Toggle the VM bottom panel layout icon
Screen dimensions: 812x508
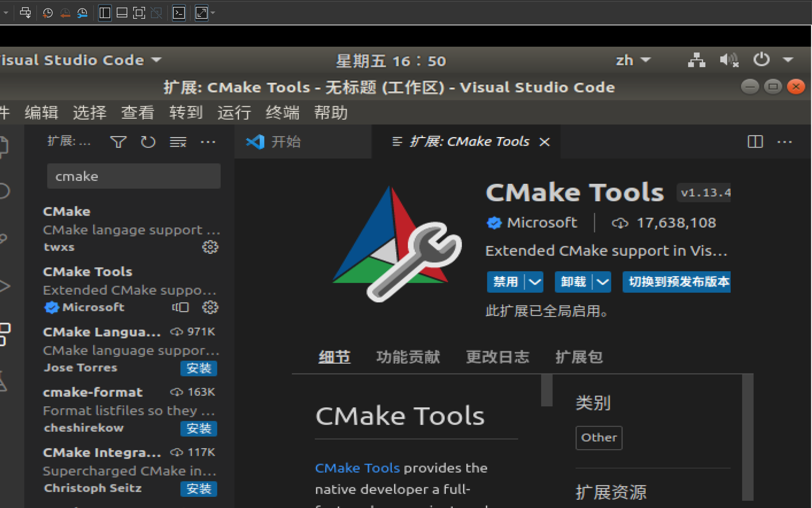click(122, 13)
